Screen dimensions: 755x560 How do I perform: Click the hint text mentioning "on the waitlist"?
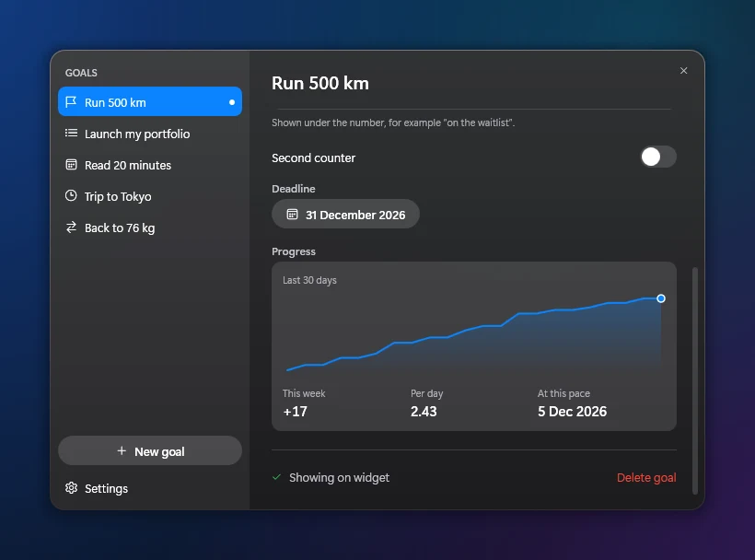[393, 122]
